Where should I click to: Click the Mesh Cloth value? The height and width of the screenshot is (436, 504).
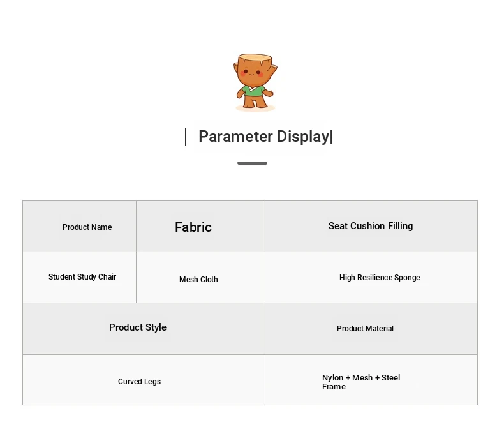[x=198, y=280]
